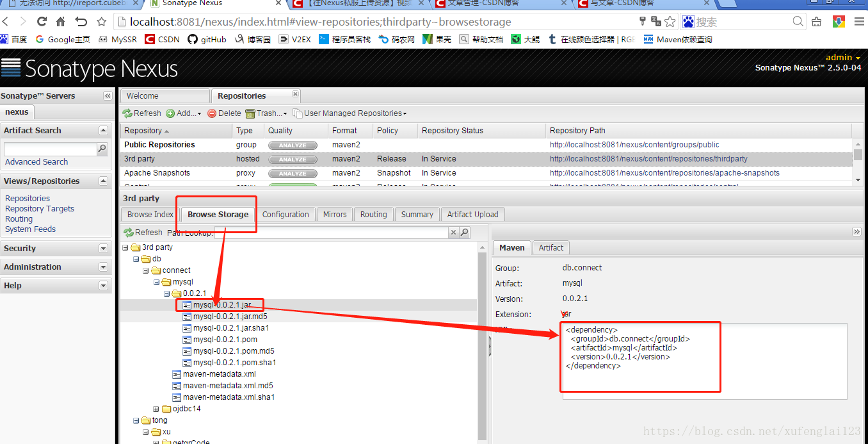The width and height of the screenshot is (868, 444).
Task: Run Path Lookup search magnifier
Action: (x=465, y=233)
